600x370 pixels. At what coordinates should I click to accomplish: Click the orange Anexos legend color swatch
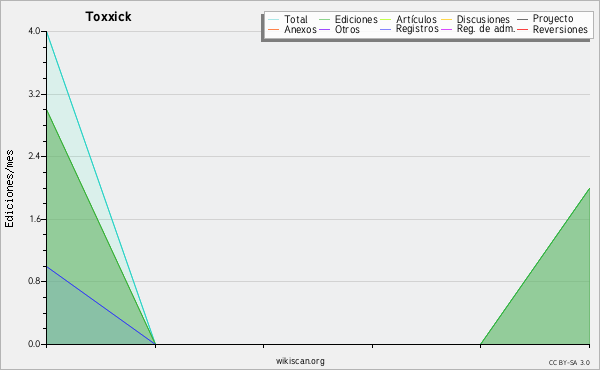pyautogui.click(x=274, y=29)
